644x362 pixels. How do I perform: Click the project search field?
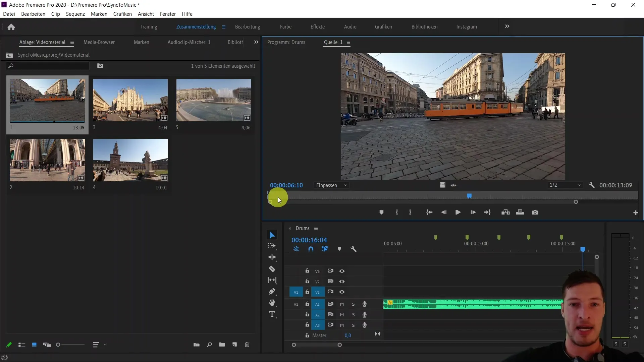(x=48, y=66)
